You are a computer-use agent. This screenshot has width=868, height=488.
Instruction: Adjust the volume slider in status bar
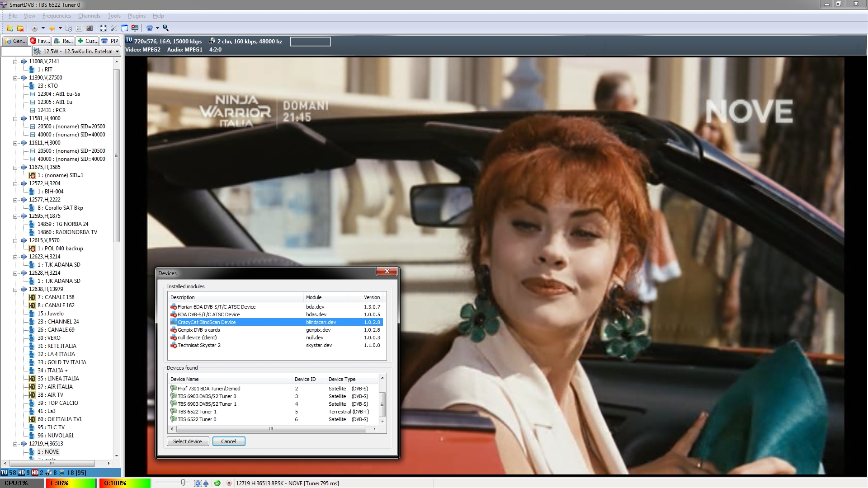183,483
